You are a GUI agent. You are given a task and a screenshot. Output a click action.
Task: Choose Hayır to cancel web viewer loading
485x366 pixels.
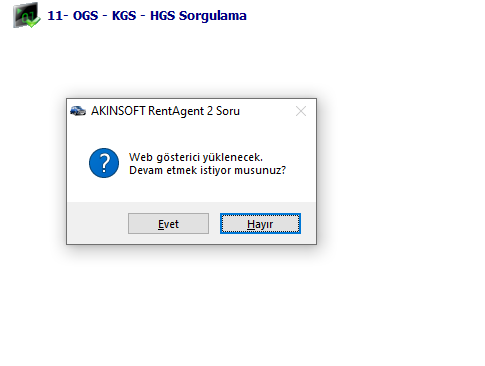point(260,224)
